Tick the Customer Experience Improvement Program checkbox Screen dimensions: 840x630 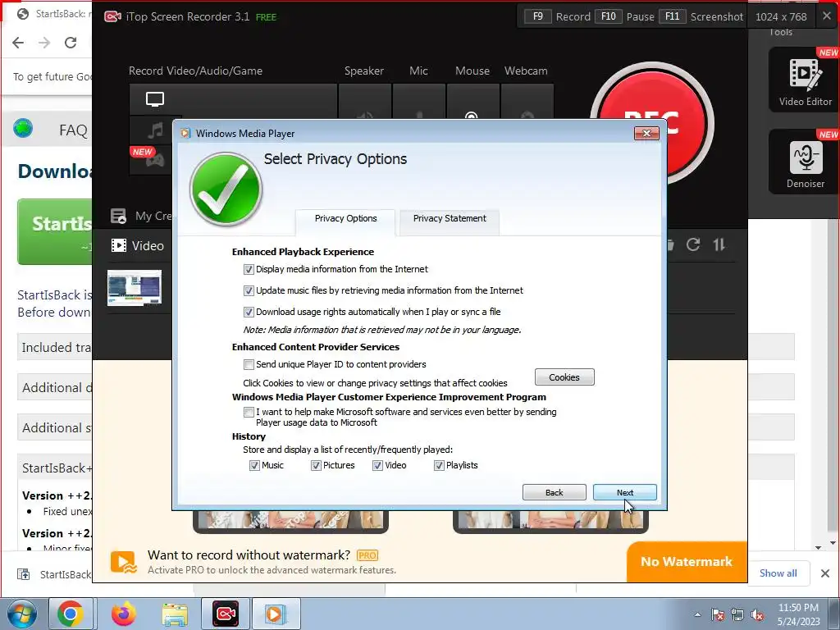tap(249, 412)
